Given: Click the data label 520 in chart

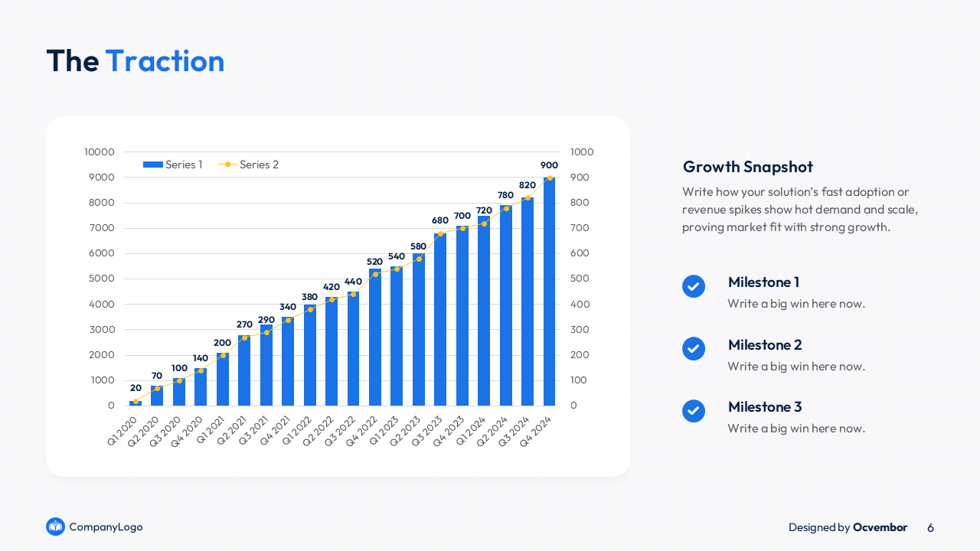Looking at the screenshot, I should [x=374, y=262].
